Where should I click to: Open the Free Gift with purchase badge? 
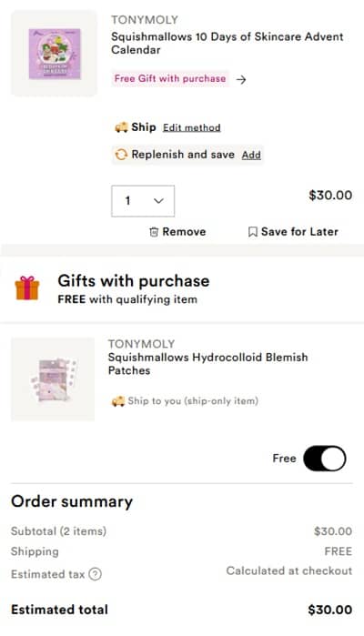[170, 78]
